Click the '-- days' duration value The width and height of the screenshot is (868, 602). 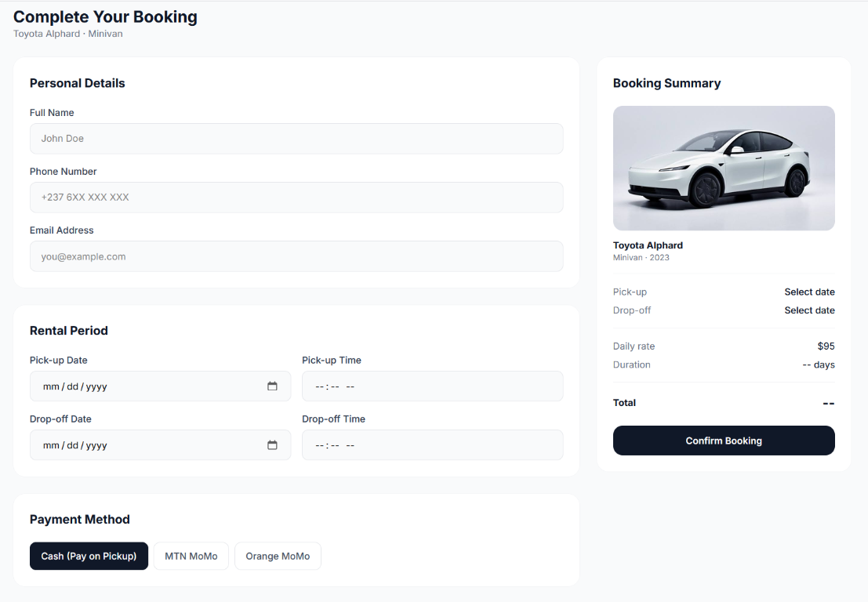[819, 364]
